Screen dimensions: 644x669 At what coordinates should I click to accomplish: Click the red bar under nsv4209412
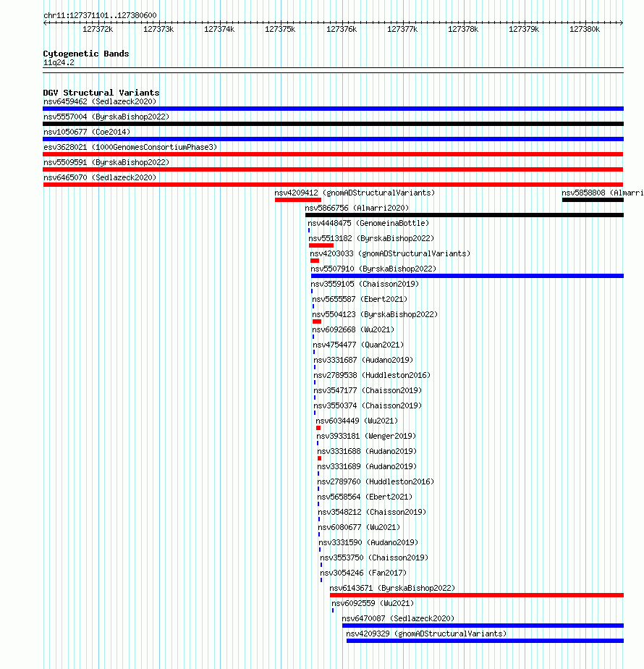297,200
